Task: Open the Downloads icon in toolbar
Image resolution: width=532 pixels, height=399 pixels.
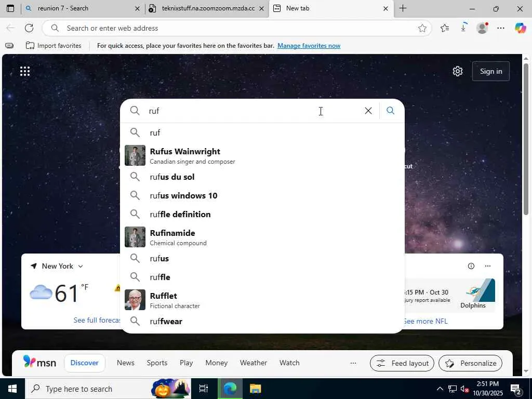Action: click(463, 28)
